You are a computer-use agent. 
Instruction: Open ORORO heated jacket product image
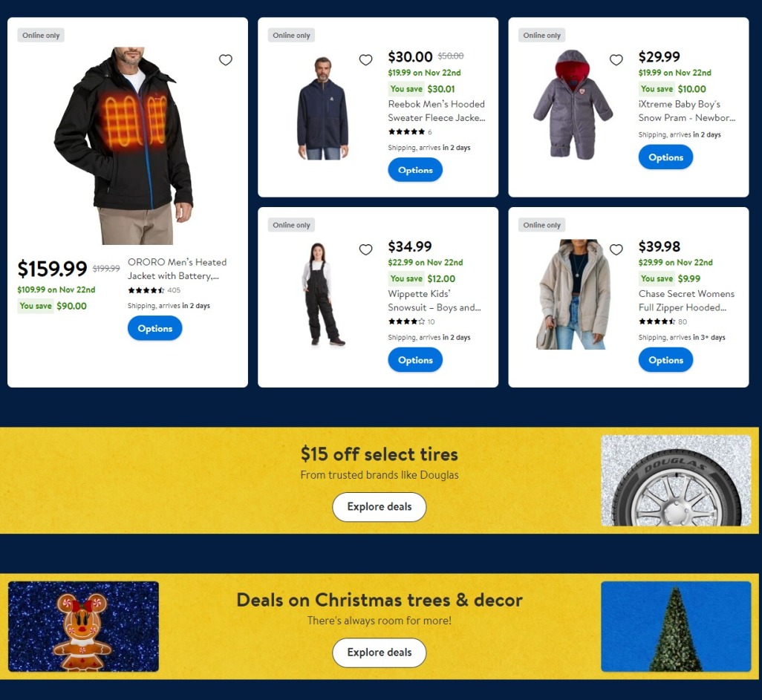click(124, 145)
